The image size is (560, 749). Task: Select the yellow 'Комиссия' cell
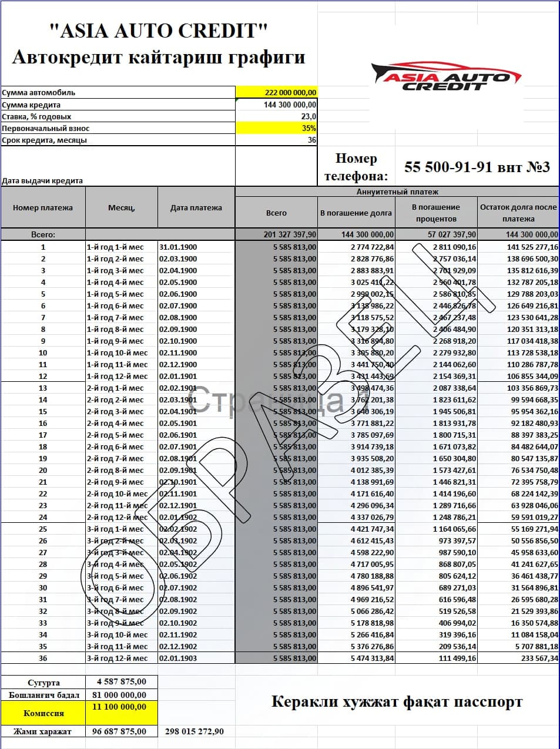43,713
